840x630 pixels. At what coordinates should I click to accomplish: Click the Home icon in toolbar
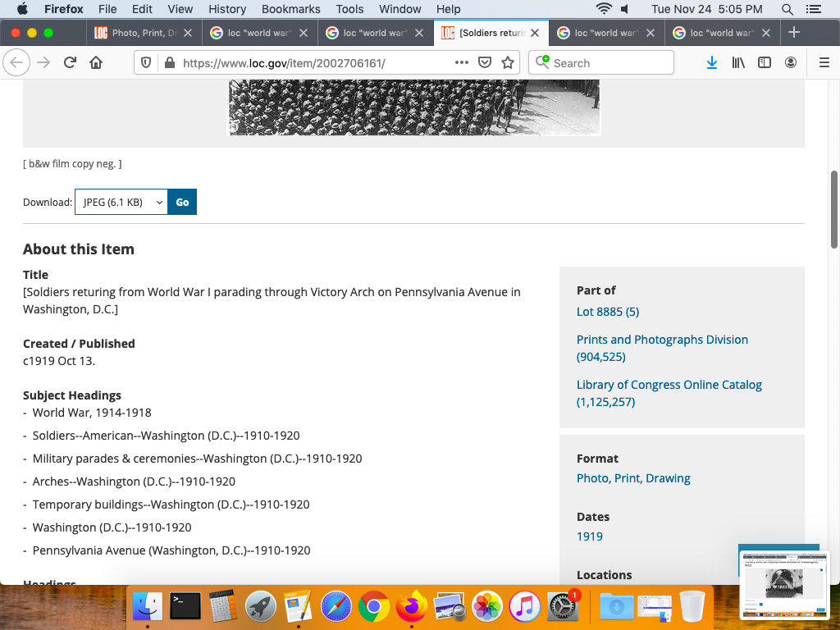coord(96,63)
